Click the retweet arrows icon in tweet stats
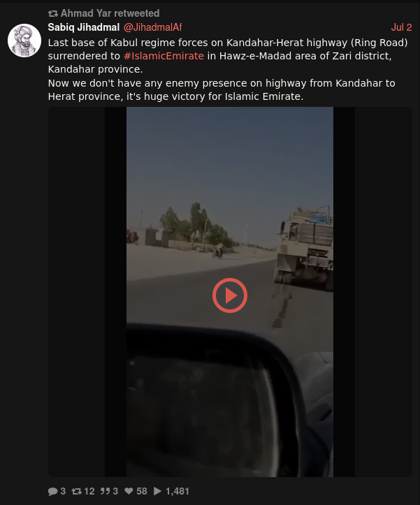Screen dimensions: 420x505 (x=76, y=491)
